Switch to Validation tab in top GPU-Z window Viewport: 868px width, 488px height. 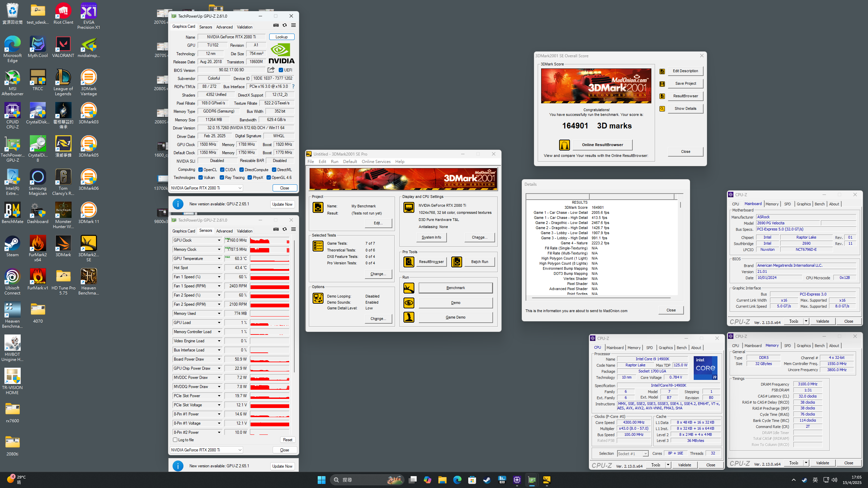244,27
